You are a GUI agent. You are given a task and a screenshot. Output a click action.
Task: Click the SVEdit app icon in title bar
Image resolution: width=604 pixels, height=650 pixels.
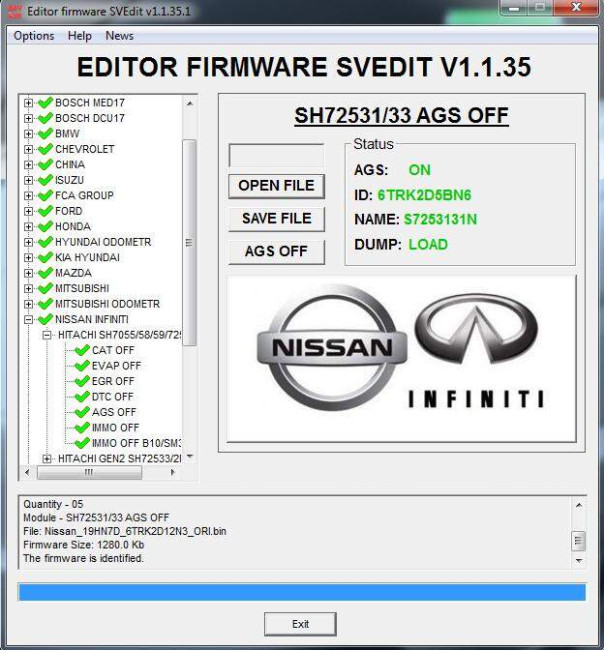(x=15, y=12)
